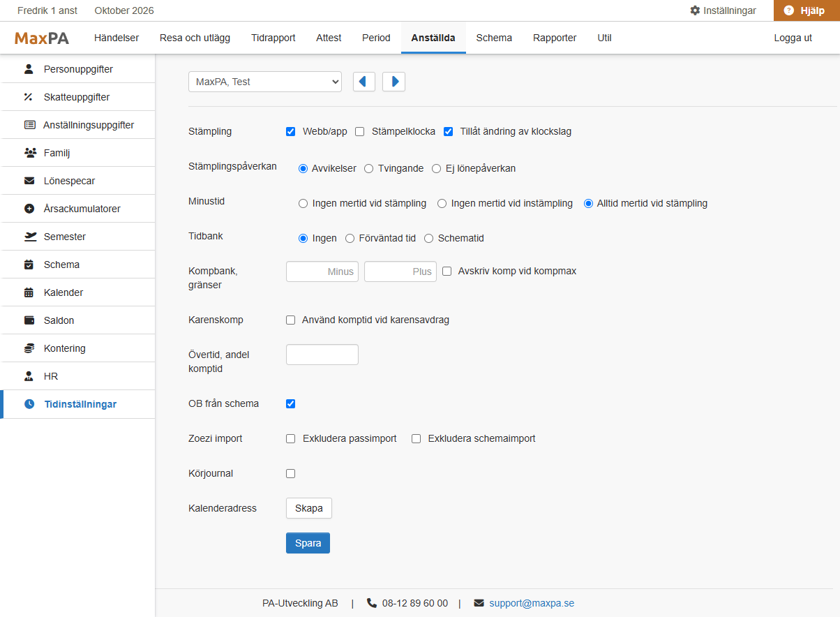This screenshot has height=617, width=840.
Task: Open the Hjälp help button
Action: 807,10
